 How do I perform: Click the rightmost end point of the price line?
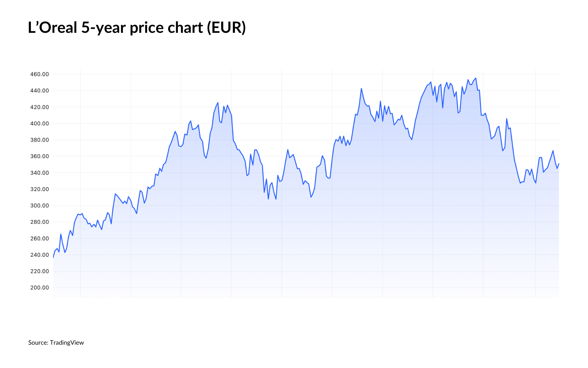(x=559, y=164)
